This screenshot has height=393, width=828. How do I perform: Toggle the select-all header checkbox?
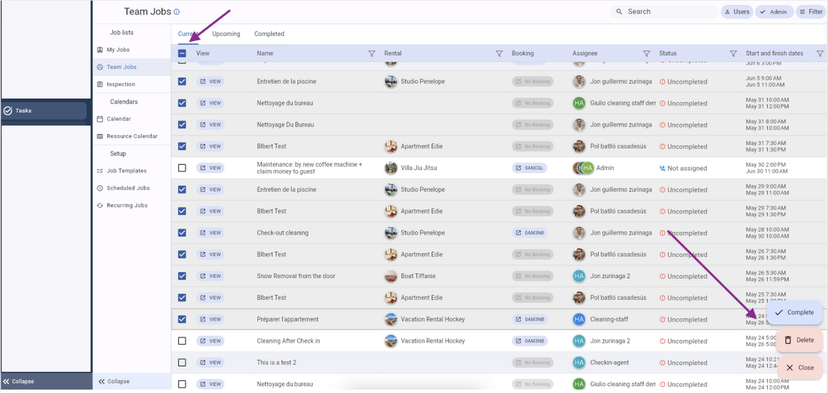(182, 53)
